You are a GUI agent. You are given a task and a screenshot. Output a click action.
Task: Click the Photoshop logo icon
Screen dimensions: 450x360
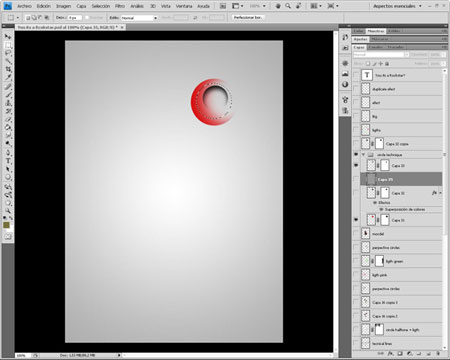tap(7, 6)
